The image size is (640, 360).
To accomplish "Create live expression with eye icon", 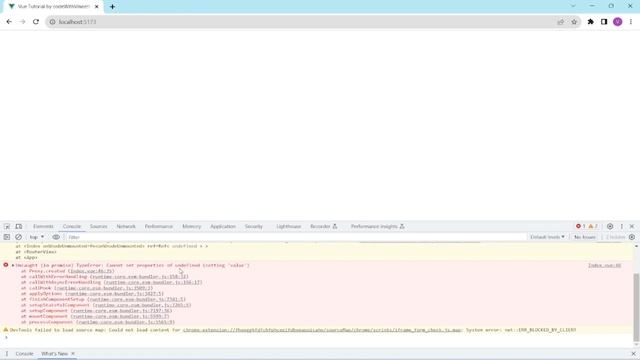I will (56, 237).
